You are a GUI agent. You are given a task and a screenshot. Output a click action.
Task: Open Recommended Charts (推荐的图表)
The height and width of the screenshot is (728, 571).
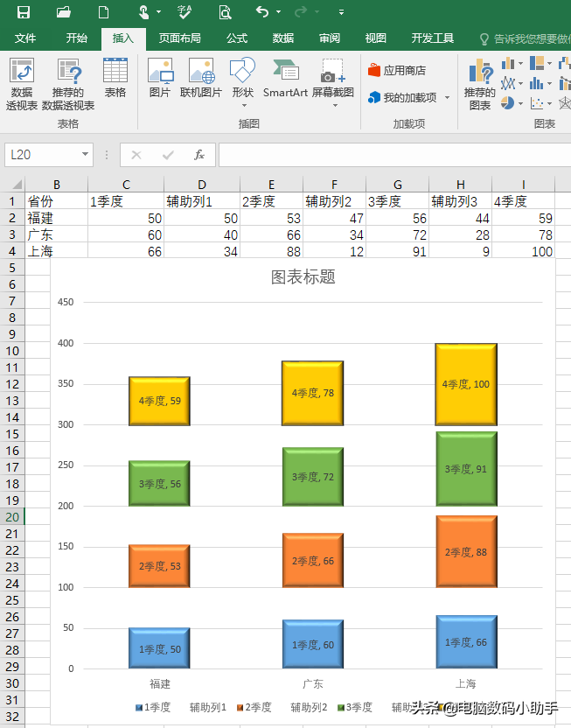coord(480,85)
